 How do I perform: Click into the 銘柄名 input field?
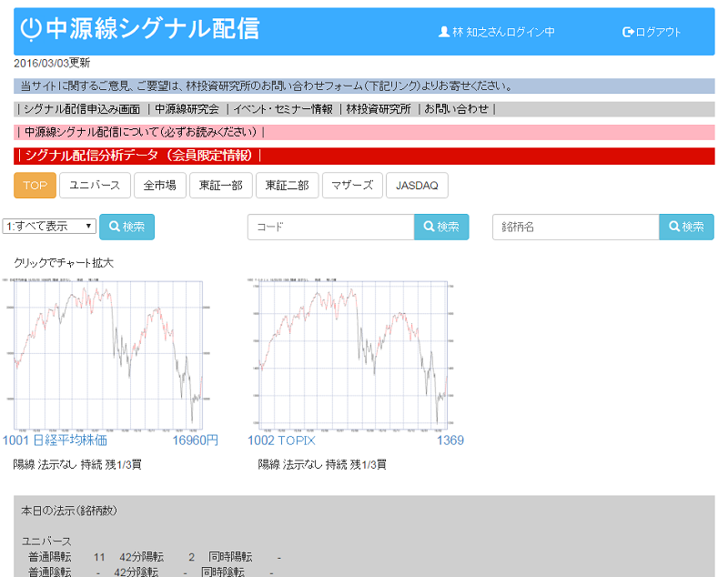[x=575, y=227]
